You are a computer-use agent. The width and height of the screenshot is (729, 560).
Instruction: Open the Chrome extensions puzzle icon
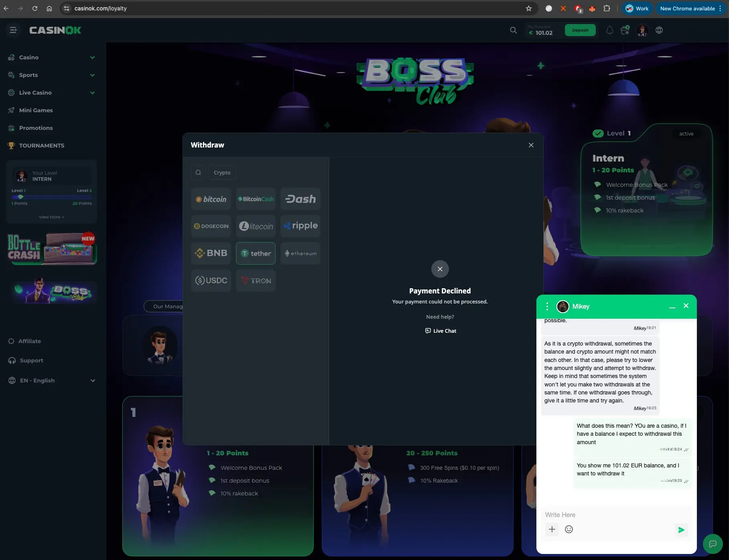(607, 8)
